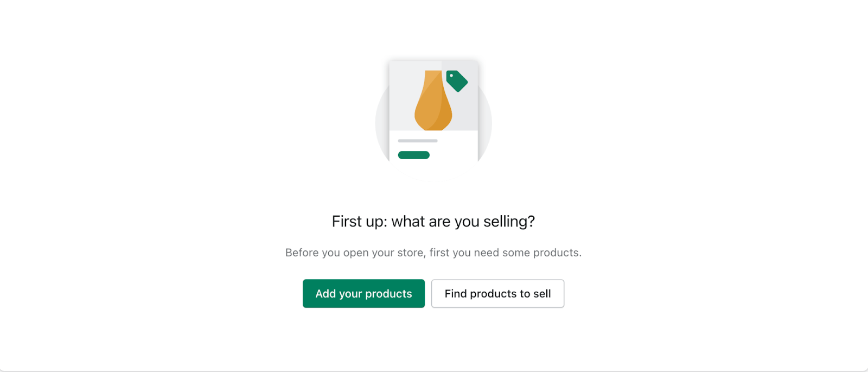Click the word 'sell' on the outlined button
The height and width of the screenshot is (372, 868).
pos(542,294)
